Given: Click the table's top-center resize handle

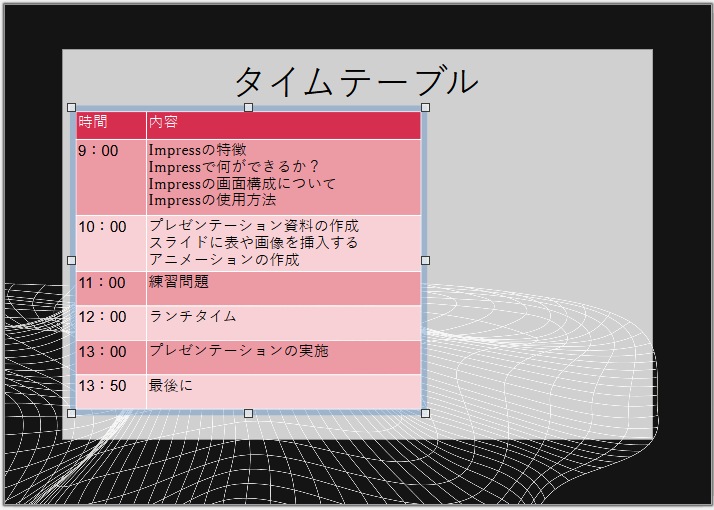Looking at the screenshot, I should 248,107.
